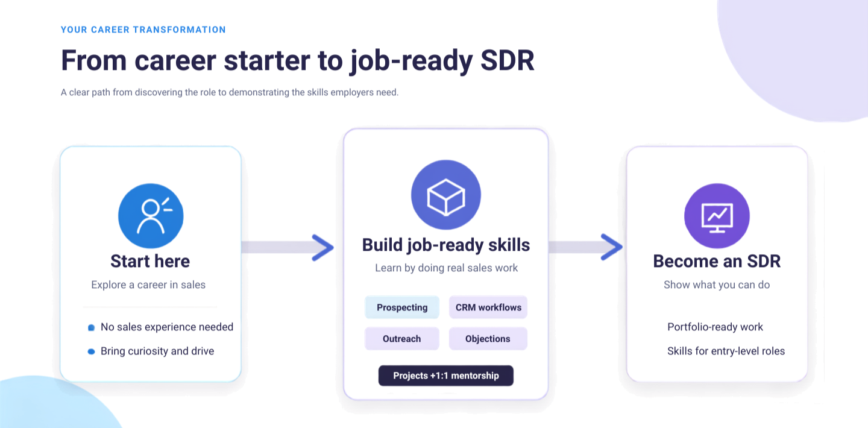The height and width of the screenshot is (428, 868).
Task: Click the text Portfolio-ready work
Action: pyautogui.click(x=715, y=327)
